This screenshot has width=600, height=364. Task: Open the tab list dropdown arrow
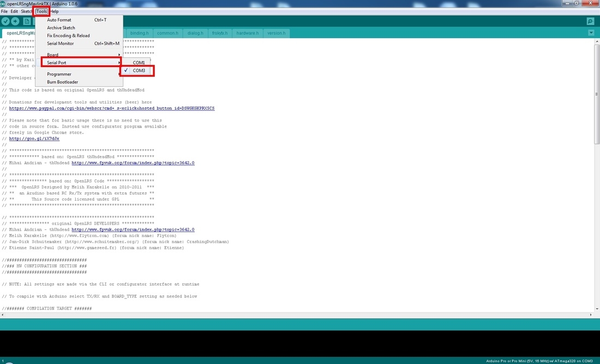pyautogui.click(x=591, y=33)
